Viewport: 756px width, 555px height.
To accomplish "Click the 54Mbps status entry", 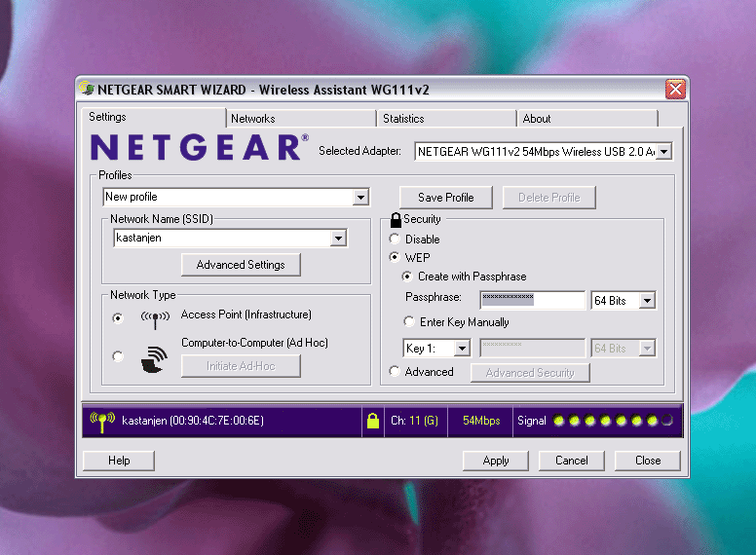I will click(481, 421).
